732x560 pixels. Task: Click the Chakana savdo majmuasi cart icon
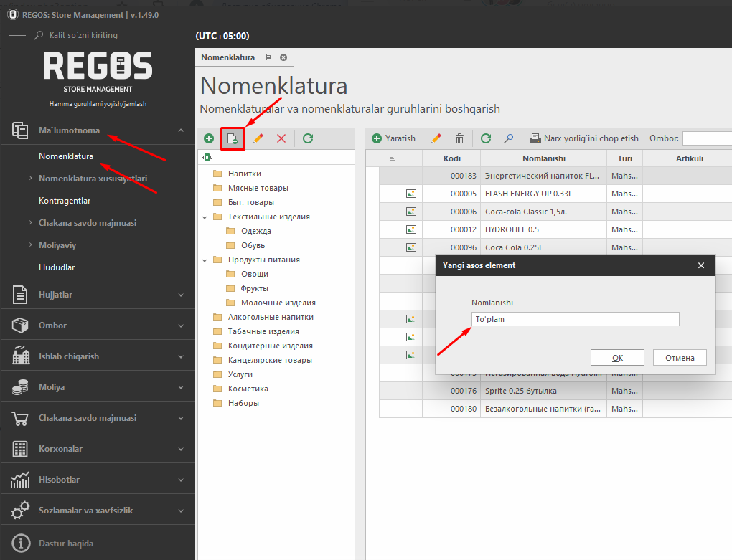pyautogui.click(x=20, y=418)
